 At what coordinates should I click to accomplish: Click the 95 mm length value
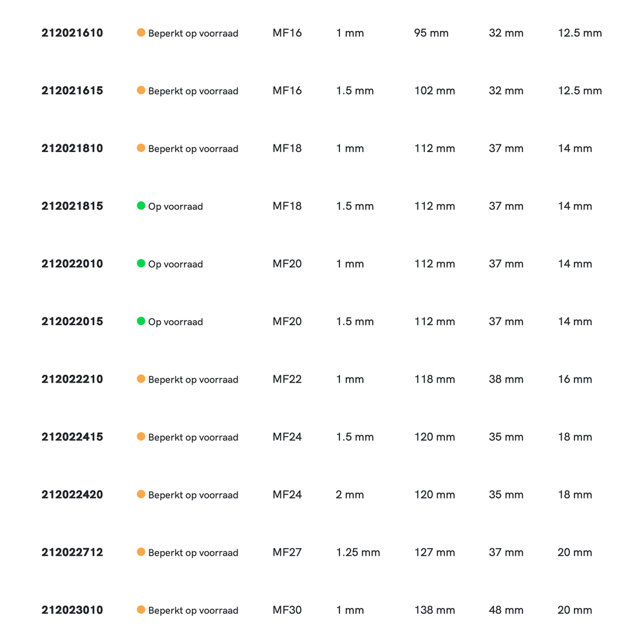(431, 33)
